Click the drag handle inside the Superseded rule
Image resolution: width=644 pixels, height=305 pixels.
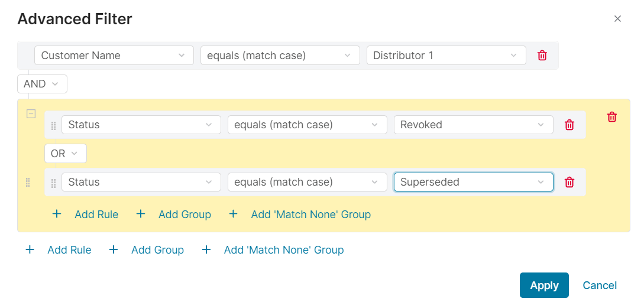pyautogui.click(x=54, y=183)
